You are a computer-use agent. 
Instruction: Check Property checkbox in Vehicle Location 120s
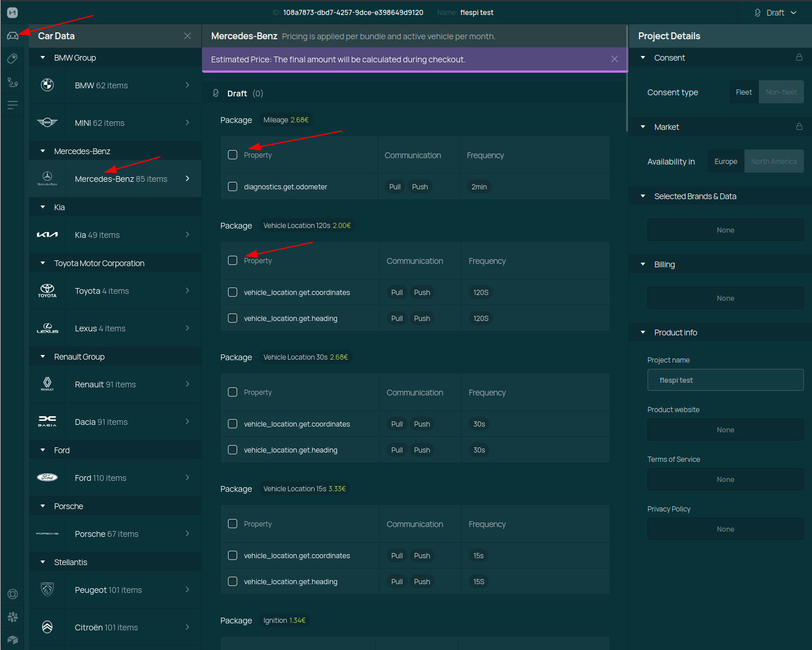pos(233,260)
